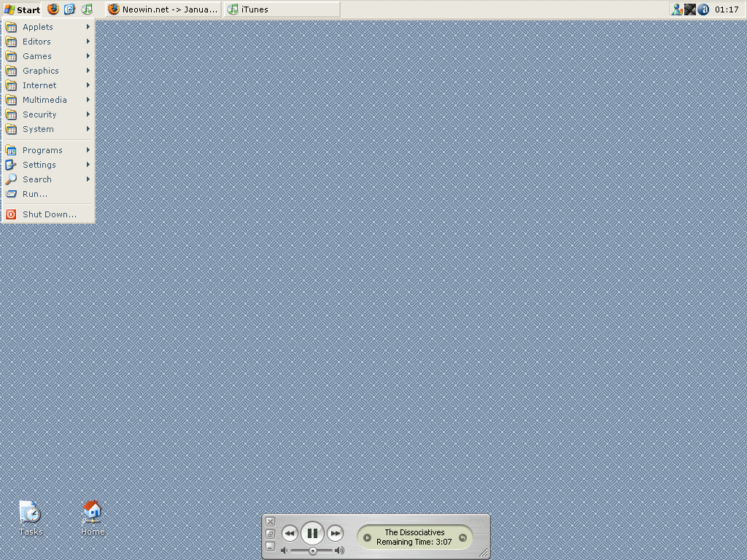Pause playback in the iTunes mini player
747x560 pixels.
[x=312, y=533]
